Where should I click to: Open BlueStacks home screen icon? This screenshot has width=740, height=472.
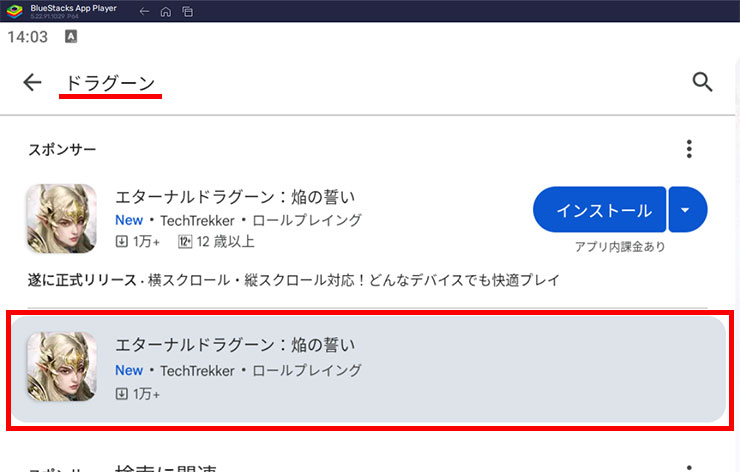[x=166, y=11]
